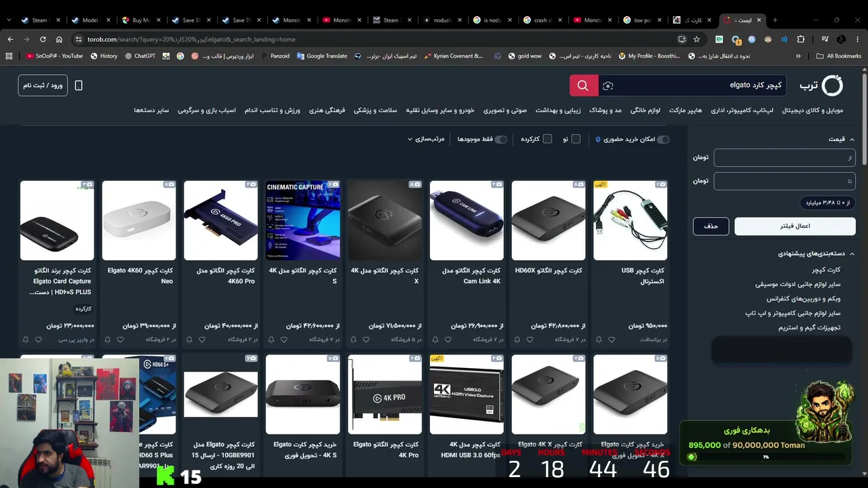This screenshot has height=488, width=868.
Task: Select 'سایر لوازم جانبی ادوات موسیقی' category link
Action: [x=797, y=285]
